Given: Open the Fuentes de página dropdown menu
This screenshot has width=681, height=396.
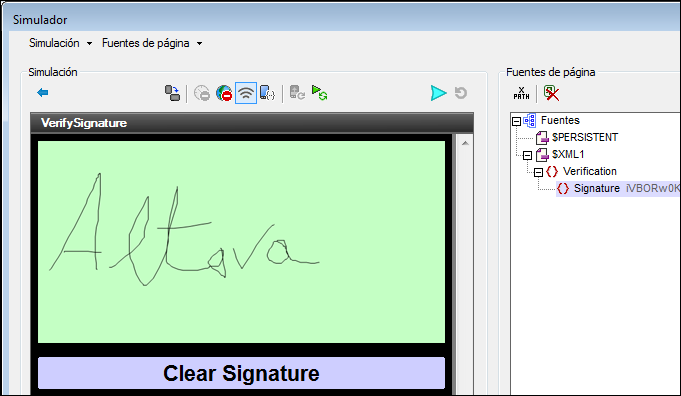Looking at the screenshot, I should point(152,43).
